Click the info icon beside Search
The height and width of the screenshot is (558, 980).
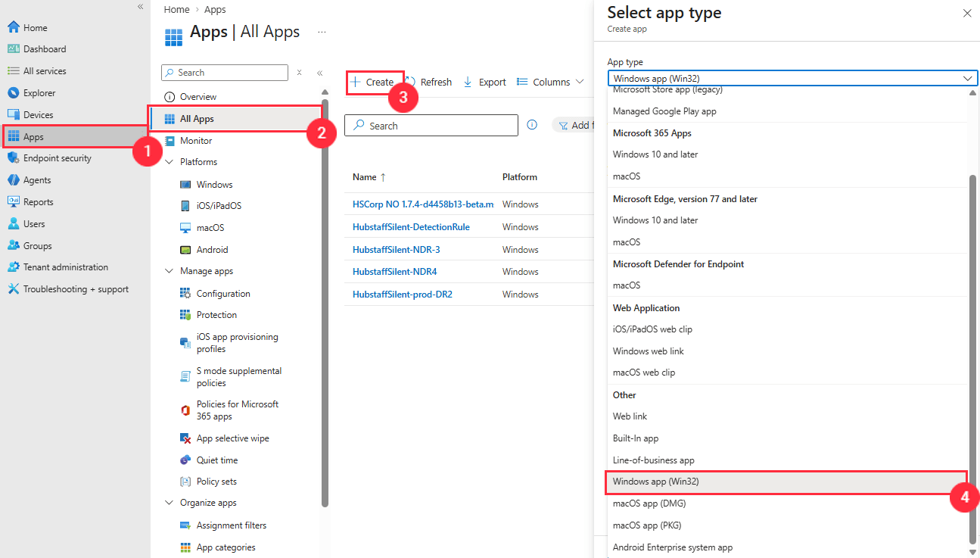point(532,125)
